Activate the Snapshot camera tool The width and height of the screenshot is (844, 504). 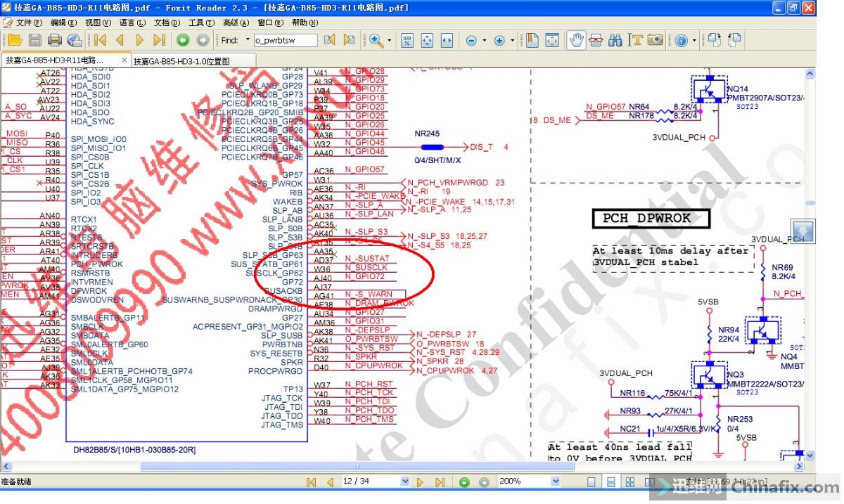click(x=655, y=41)
